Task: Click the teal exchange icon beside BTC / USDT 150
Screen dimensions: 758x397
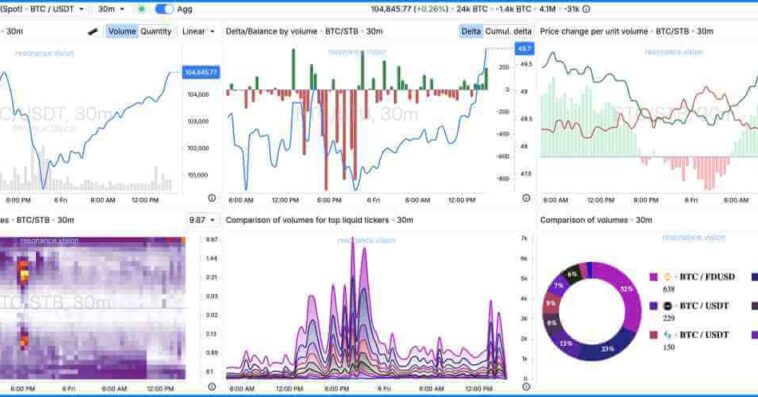Action: [667, 335]
